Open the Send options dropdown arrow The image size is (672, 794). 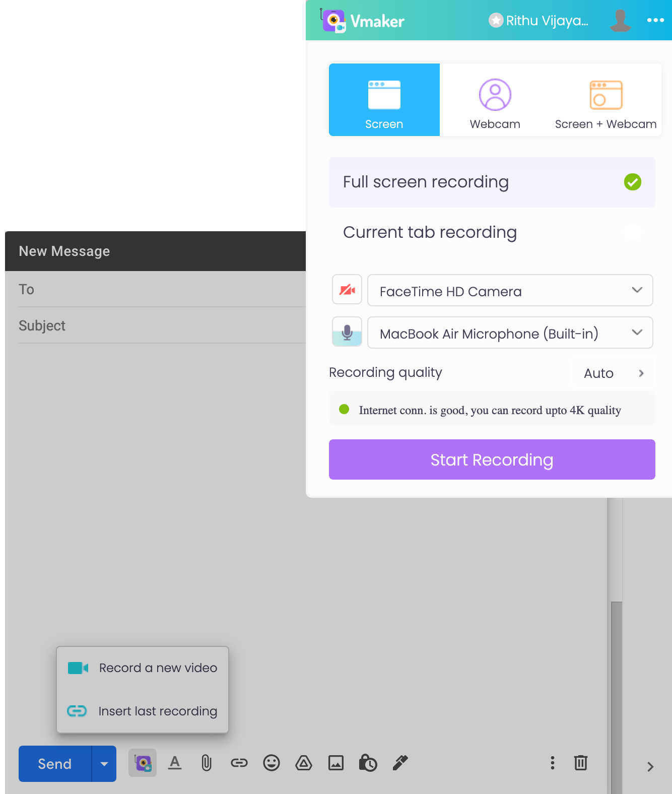[104, 764]
